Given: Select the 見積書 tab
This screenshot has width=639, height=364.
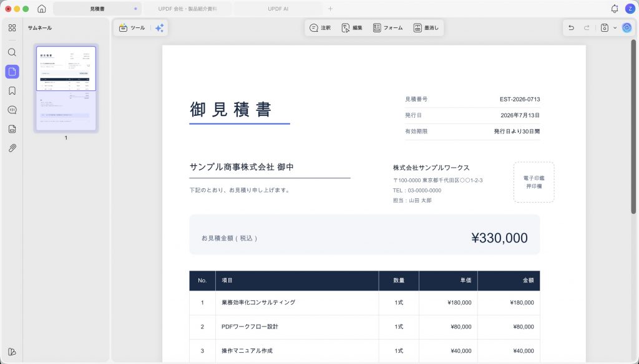Looking at the screenshot, I should (97, 9).
